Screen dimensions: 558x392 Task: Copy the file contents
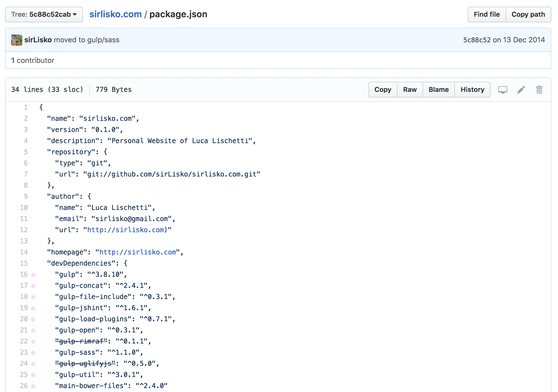point(382,90)
